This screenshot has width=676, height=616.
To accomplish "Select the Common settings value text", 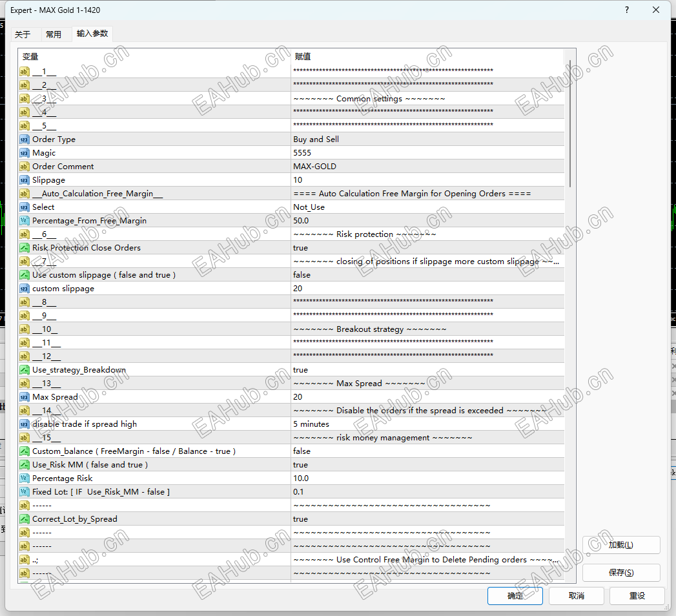I will pyautogui.click(x=369, y=99).
